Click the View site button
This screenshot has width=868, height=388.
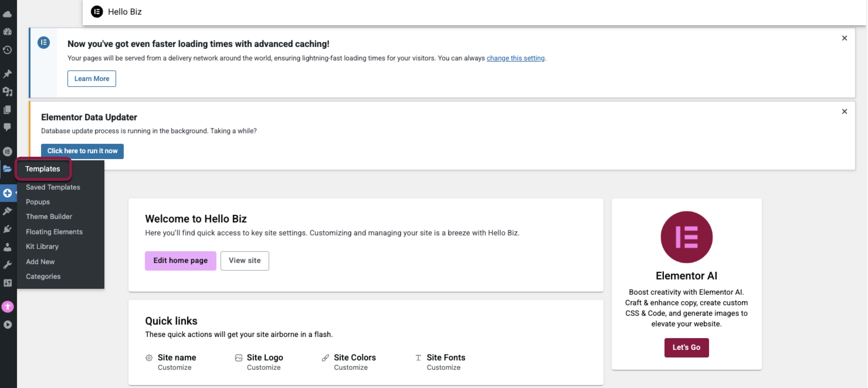point(245,260)
